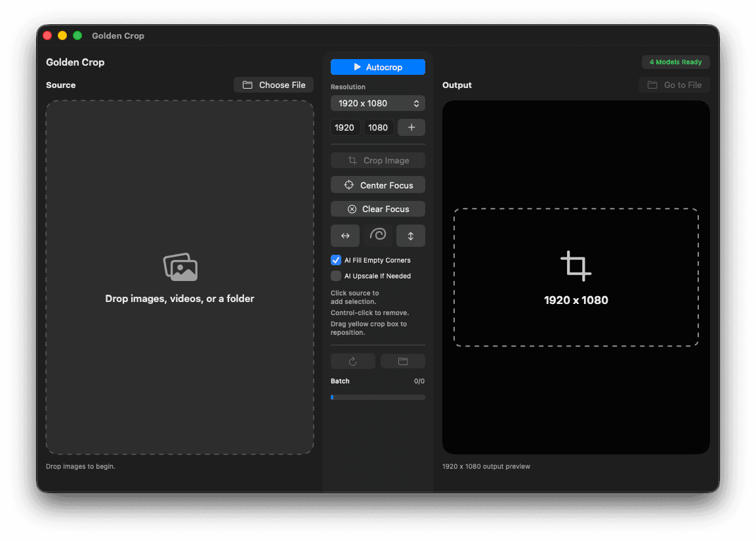Image resolution: width=756 pixels, height=541 pixels.
Task: Click the Batch 0/0 counter
Action: (419, 381)
